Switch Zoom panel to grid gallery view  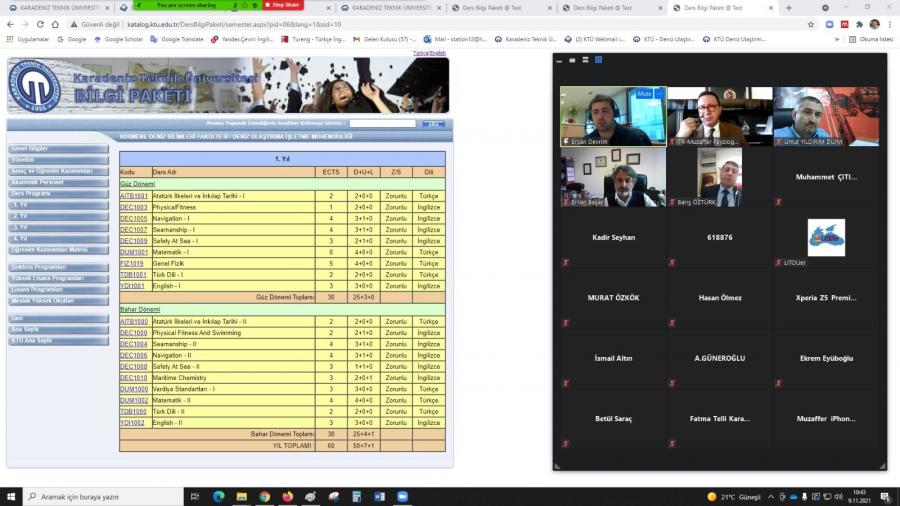click(x=598, y=60)
